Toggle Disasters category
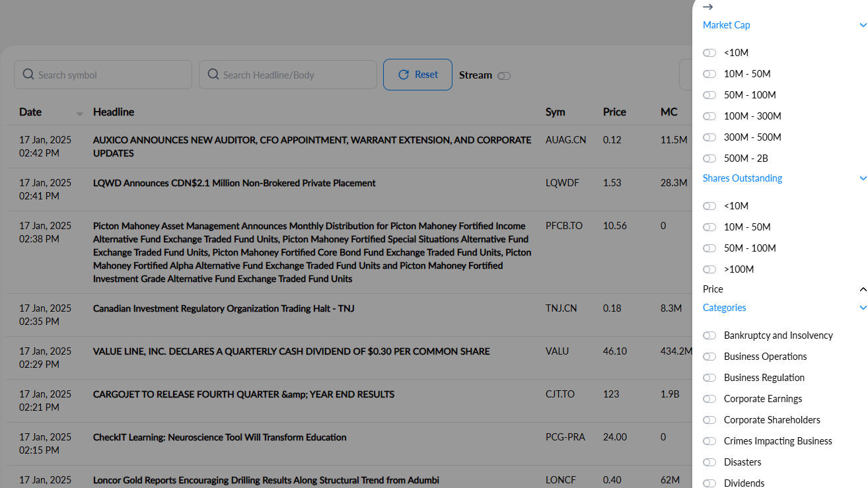Image resolution: width=868 pixels, height=488 pixels. (x=709, y=462)
